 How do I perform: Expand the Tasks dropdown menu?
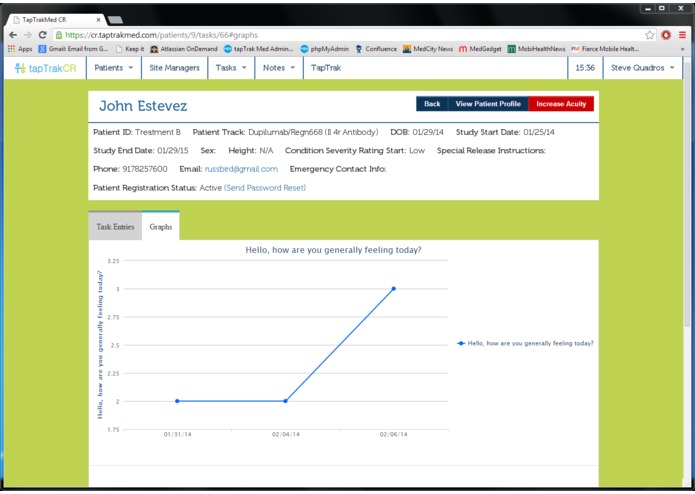point(231,68)
